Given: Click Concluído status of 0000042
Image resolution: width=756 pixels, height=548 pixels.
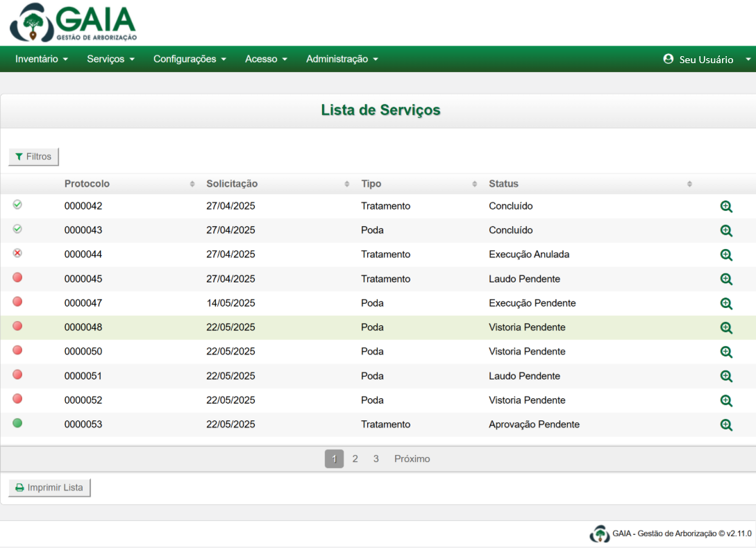Looking at the screenshot, I should click(510, 206).
